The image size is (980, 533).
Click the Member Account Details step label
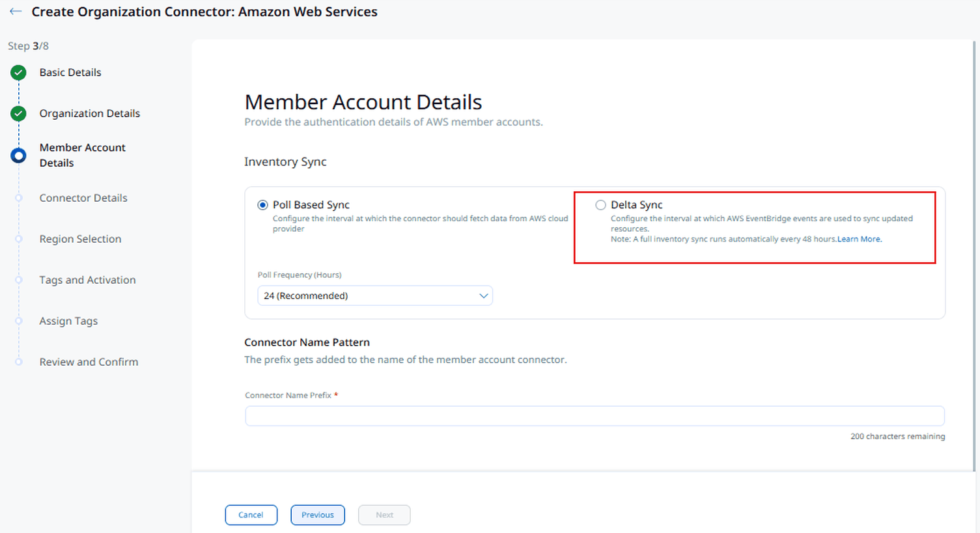(83, 155)
